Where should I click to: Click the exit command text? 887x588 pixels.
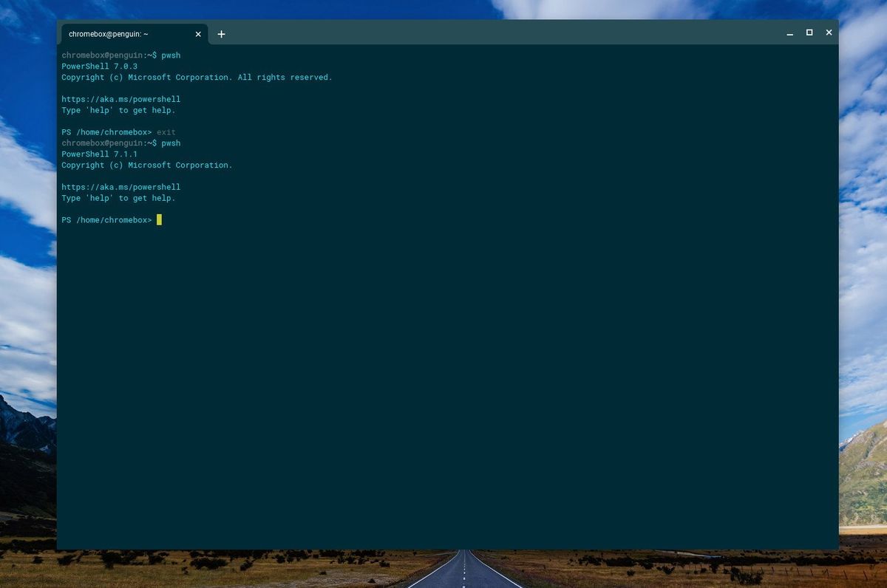[166, 131]
